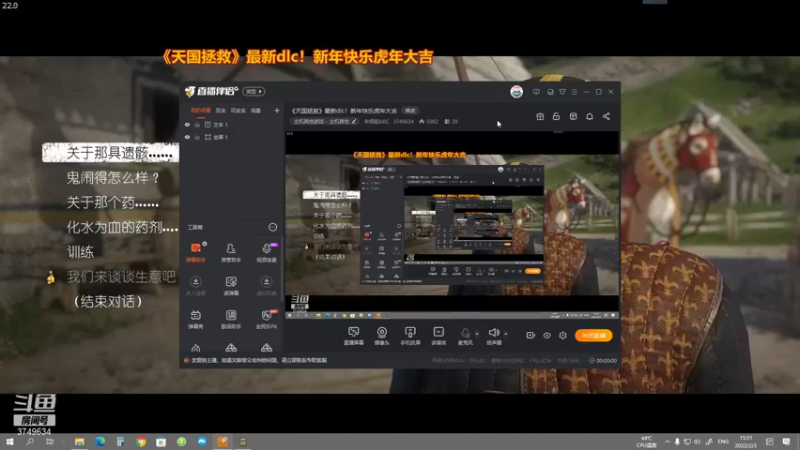800x450 pixels.
Task: Add screen capture source via 直播屏幕
Action: pyautogui.click(x=353, y=336)
